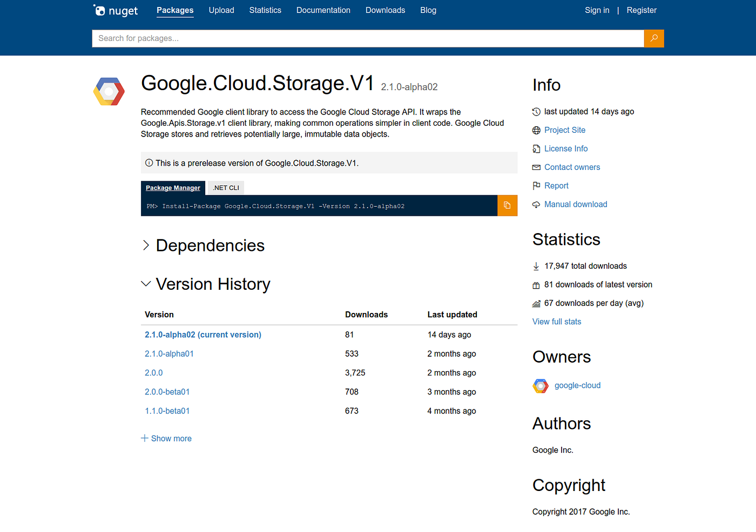The image size is (756, 532).
Task: Click the NuGet logo
Action: [x=115, y=10]
